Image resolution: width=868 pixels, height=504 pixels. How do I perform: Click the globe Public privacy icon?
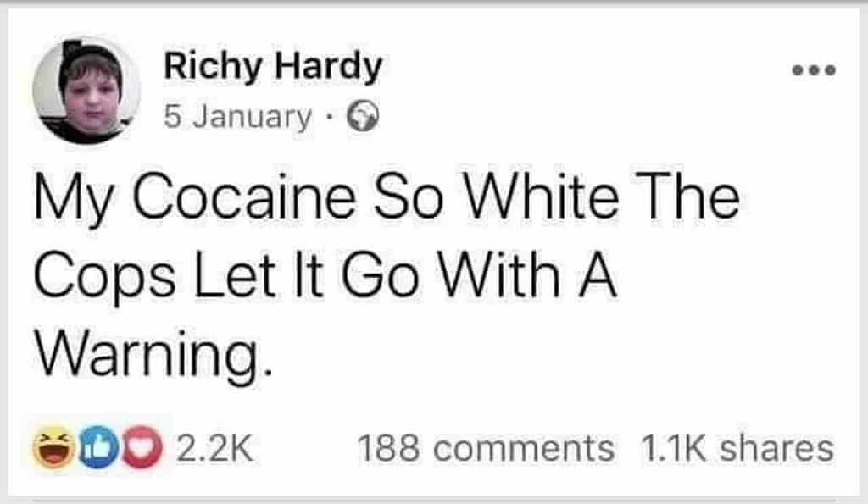[363, 117]
